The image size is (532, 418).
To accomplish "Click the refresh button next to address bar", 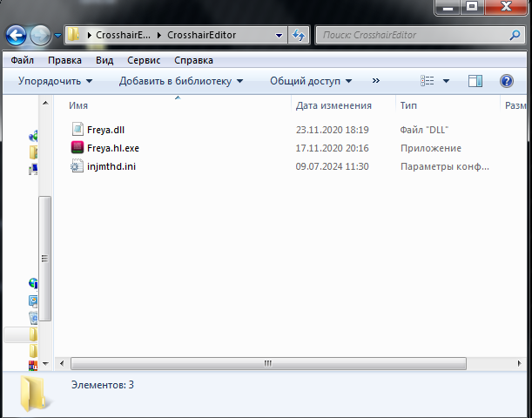I will 300,36.
